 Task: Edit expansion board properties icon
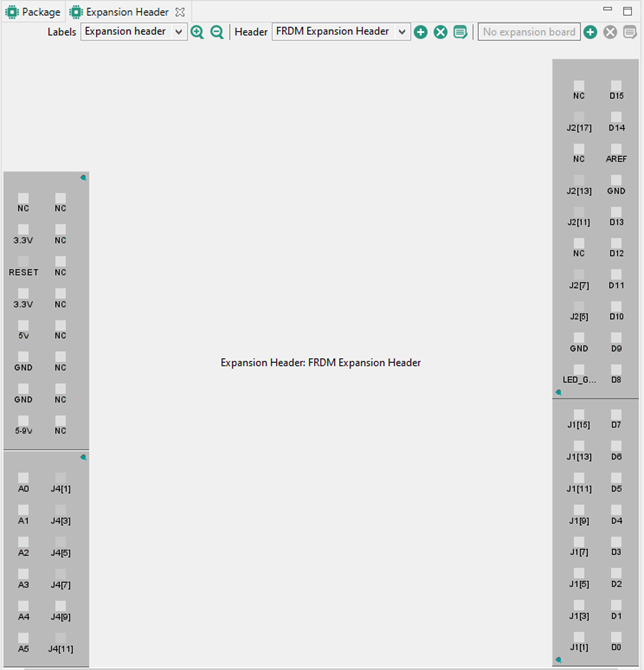tap(630, 32)
